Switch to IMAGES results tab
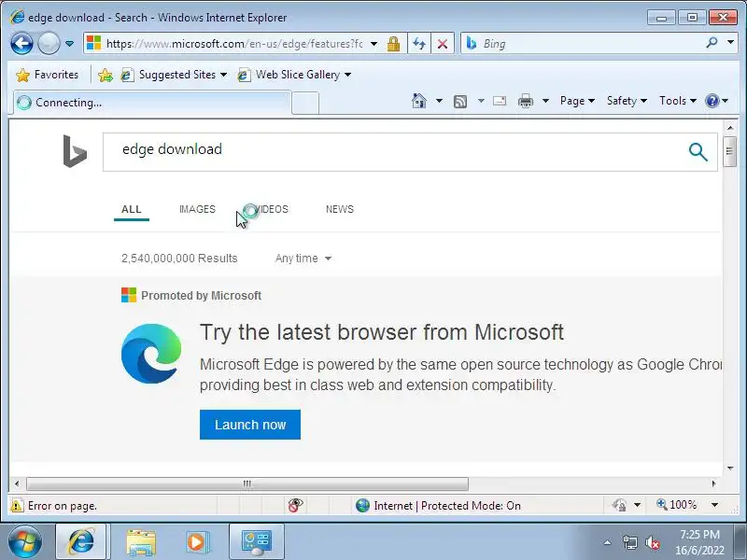Screen dimensions: 747x560 point(197,209)
